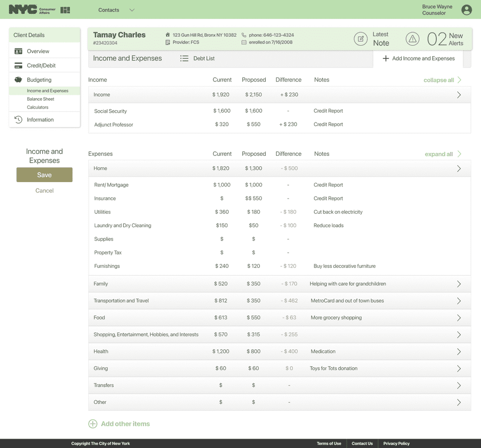
Task: Click Furnishings note 'Buy less decorative furniture'
Action: [x=345, y=266]
